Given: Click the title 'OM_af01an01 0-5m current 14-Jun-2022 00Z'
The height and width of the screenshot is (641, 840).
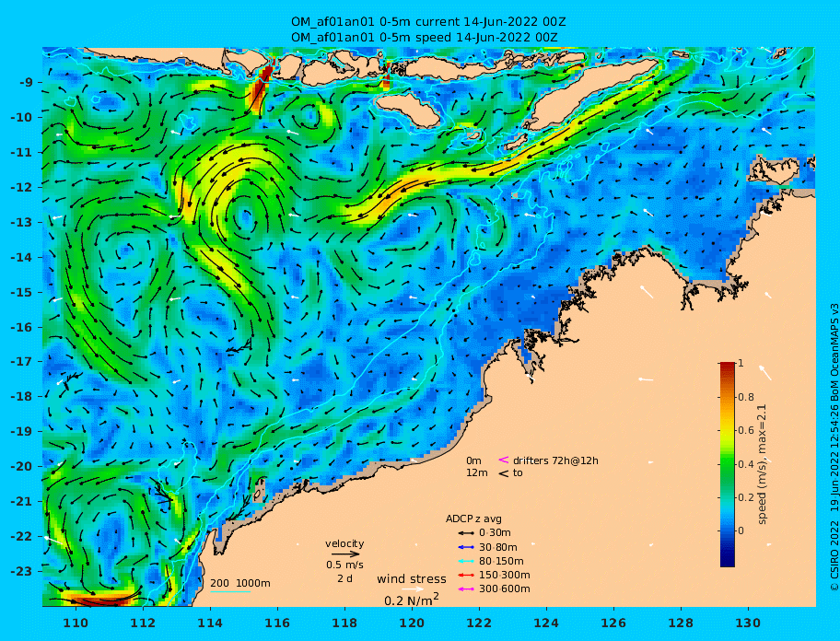Looking at the screenshot, I should [x=428, y=22].
